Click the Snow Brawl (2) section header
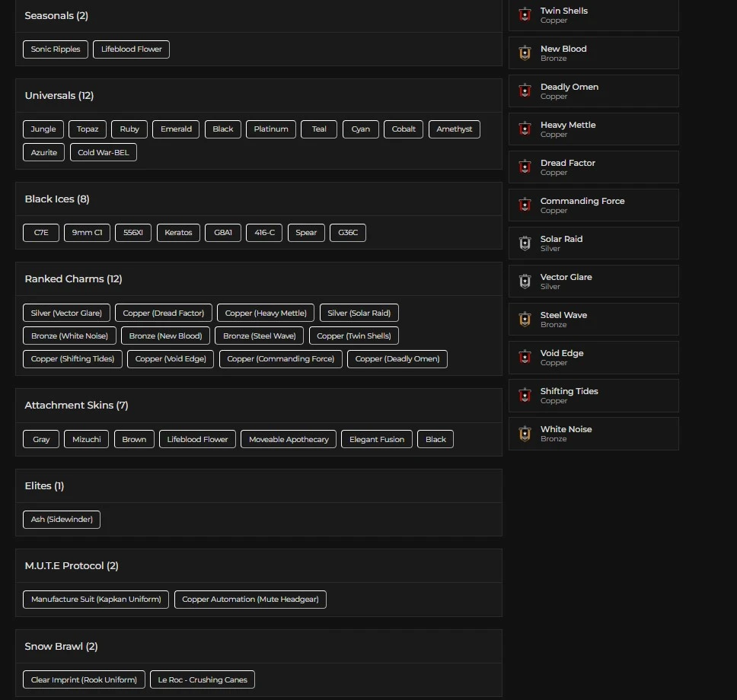Image resolution: width=737 pixels, height=700 pixels. [x=61, y=647]
